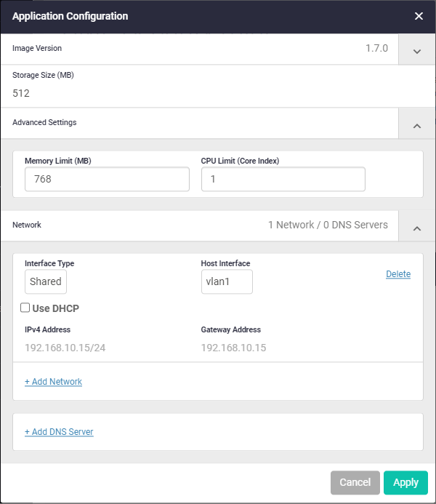Click the Storage Size value 512
The image size is (436, 504).
(x=21, y=93)
